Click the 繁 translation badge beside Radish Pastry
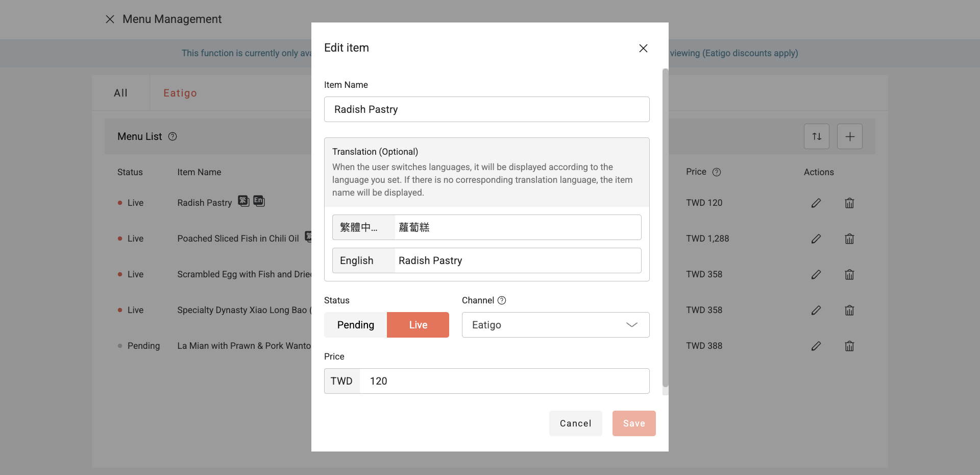The width and height of the screenshot is (980, 475). pos(243,201)
